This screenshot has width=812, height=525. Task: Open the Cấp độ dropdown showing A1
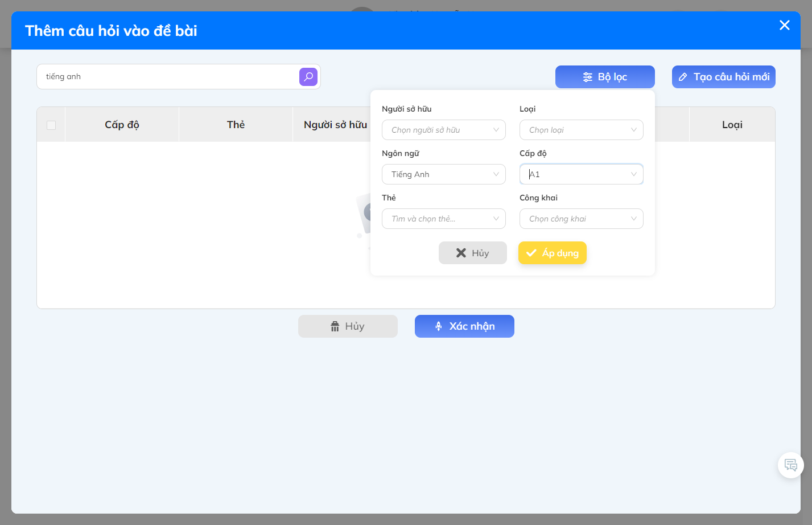click(581, 174)
